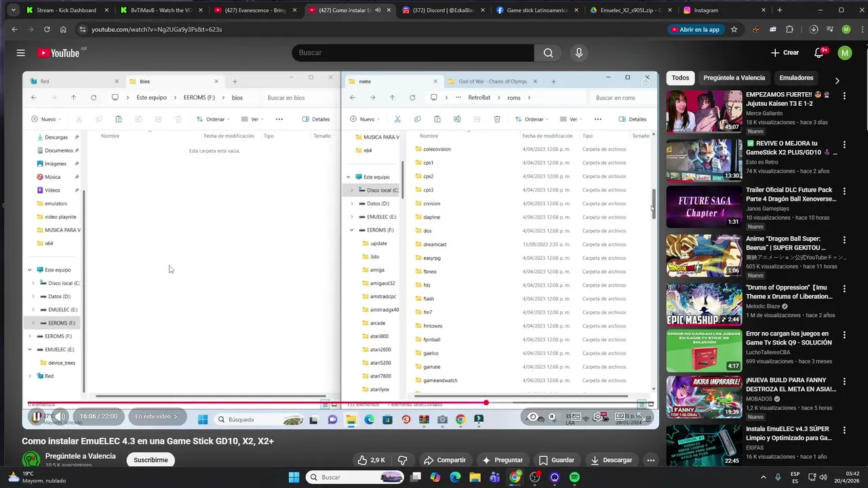Dislike the video with thumbs-down
This screenshot has height=488, width=868.
[x=402, y=460]
